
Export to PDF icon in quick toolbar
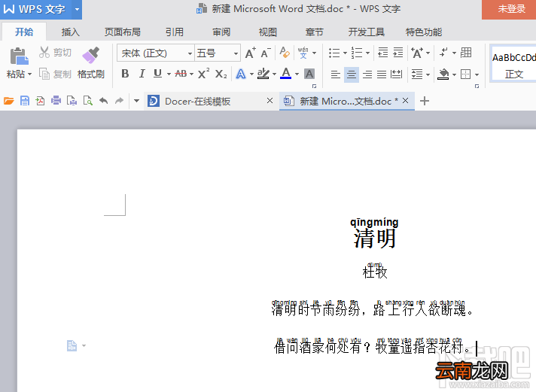tap(41, 101)
